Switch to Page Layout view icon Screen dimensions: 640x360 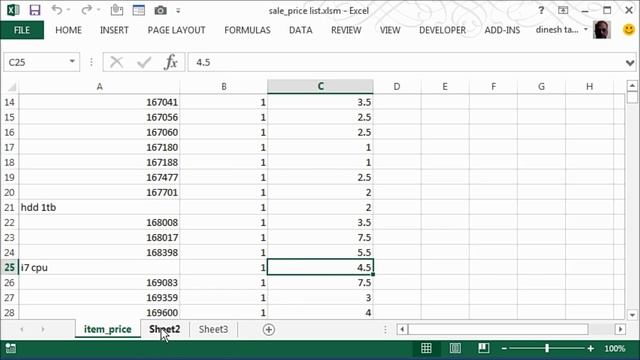455,348
